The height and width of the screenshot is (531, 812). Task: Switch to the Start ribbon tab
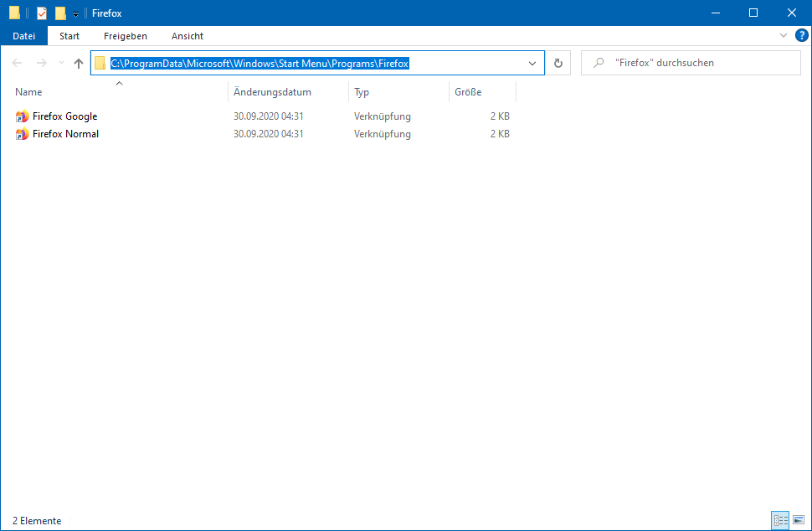69,36
